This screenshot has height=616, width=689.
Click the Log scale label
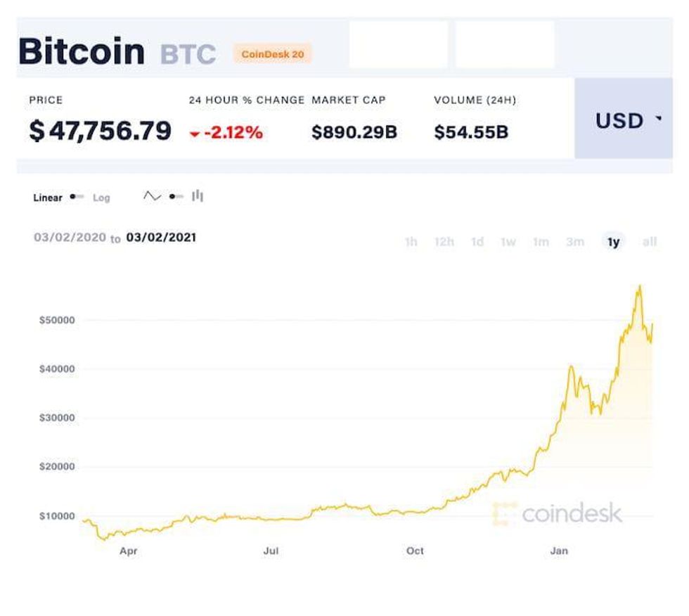click(x=101, y=198)
